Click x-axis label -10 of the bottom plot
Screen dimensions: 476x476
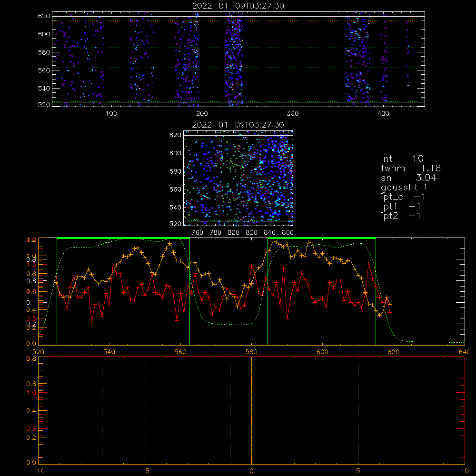pyautogui.click(x=38, y=471)
